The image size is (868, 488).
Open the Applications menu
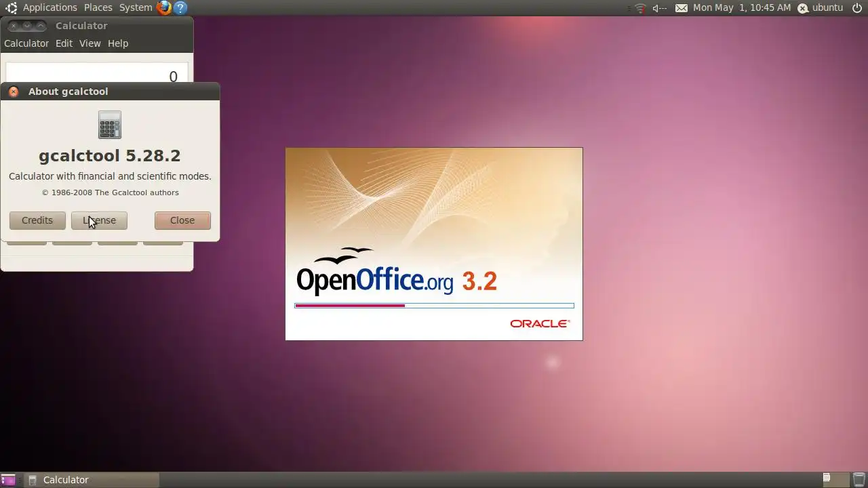(50, 8)
